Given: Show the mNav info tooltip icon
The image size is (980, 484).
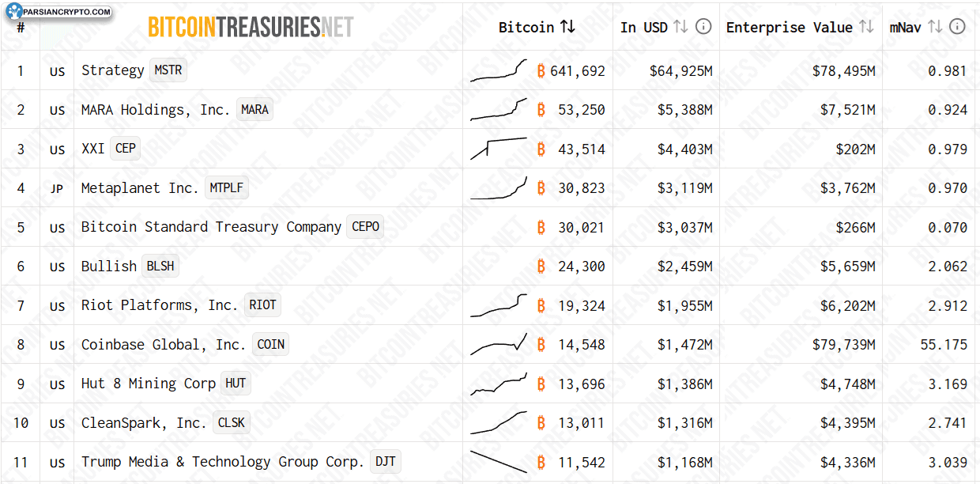Looking at the screenshot, I should pyautogui.click(x=957, y=27).
